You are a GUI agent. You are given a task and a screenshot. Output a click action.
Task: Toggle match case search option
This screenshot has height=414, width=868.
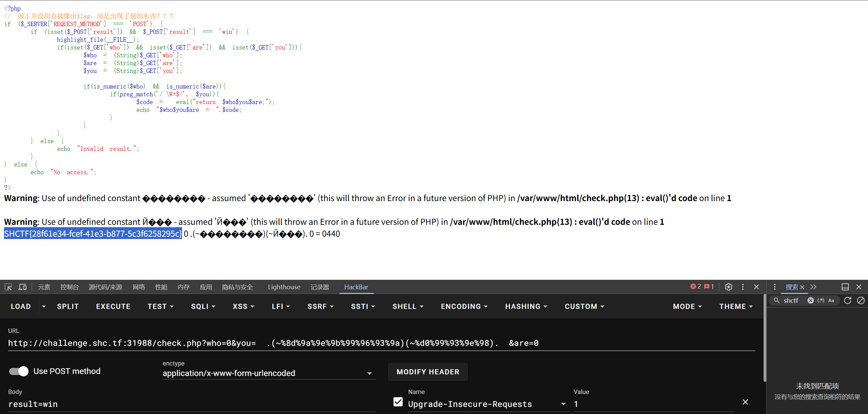coord(831,300)
